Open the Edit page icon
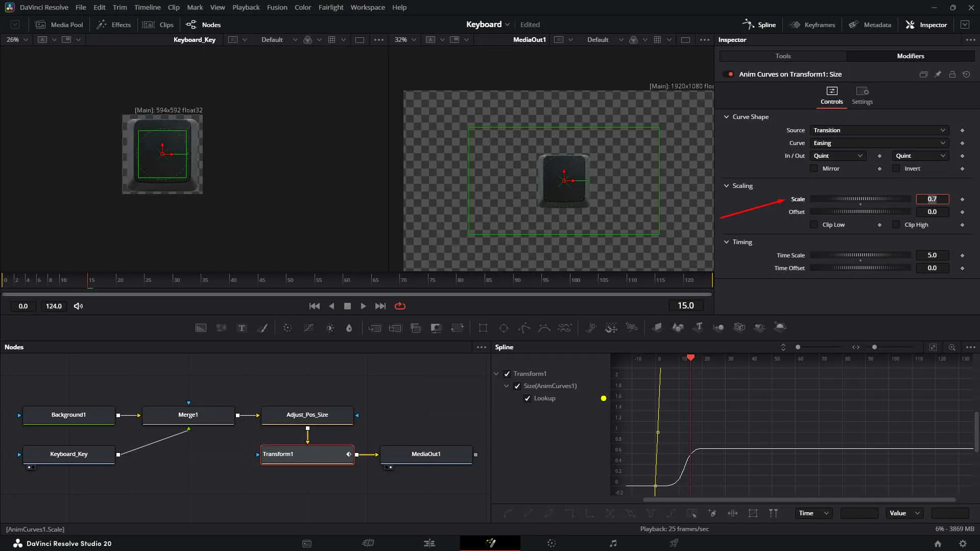This screenshot has width=980, height=551. (429, 543)
